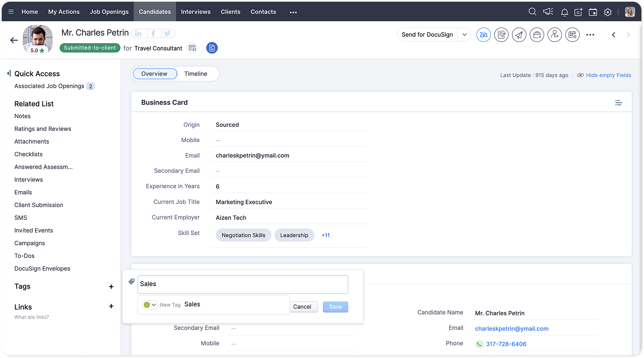Open the new tag color dropdown
This screenshot has width=644, height=358.
point(150,305)
